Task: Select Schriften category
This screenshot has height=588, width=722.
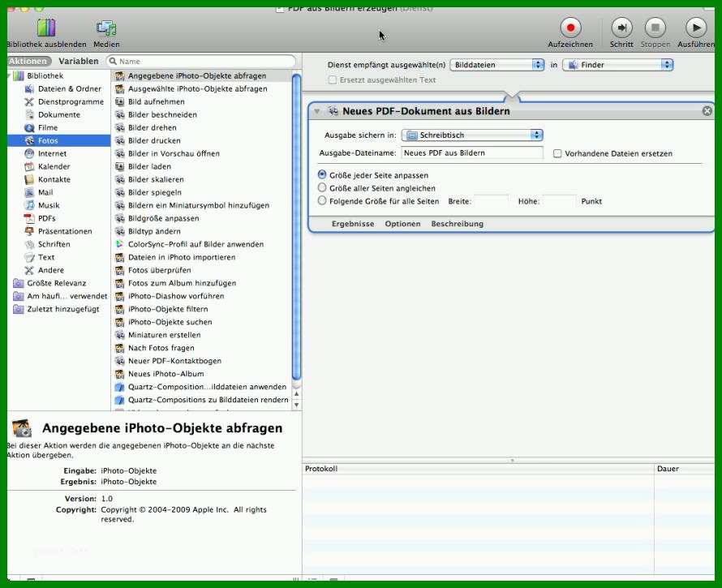Action: click(47, 244)
